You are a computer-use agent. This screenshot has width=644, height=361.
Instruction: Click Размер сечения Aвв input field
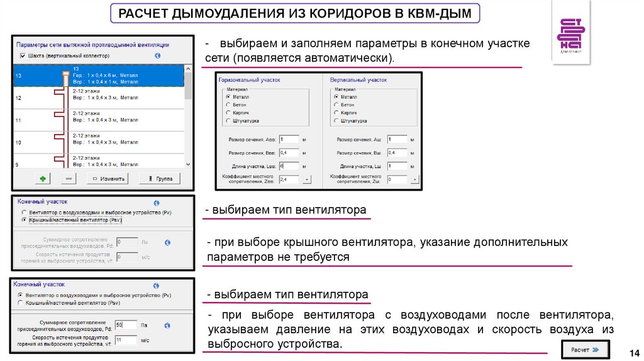pyautogui.click(x=289, y=140)
